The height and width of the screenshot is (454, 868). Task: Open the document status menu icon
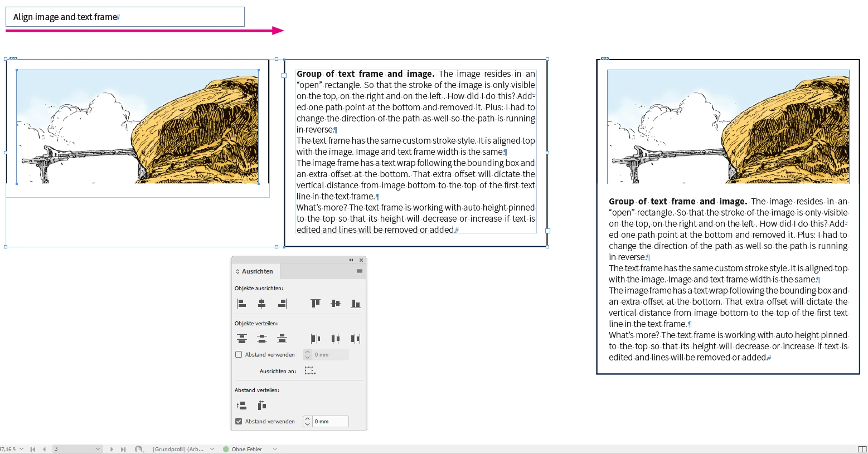tap(139, 449)
